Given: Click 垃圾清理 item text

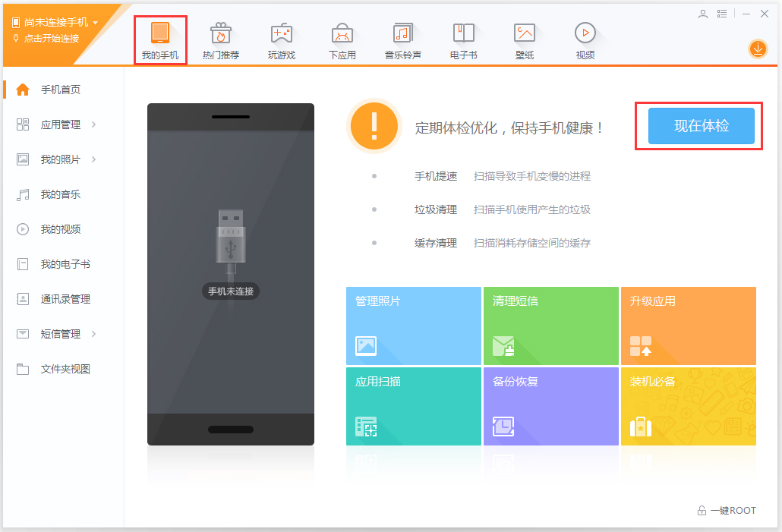Looking at the screenshot, I should (x=436, y=209).
